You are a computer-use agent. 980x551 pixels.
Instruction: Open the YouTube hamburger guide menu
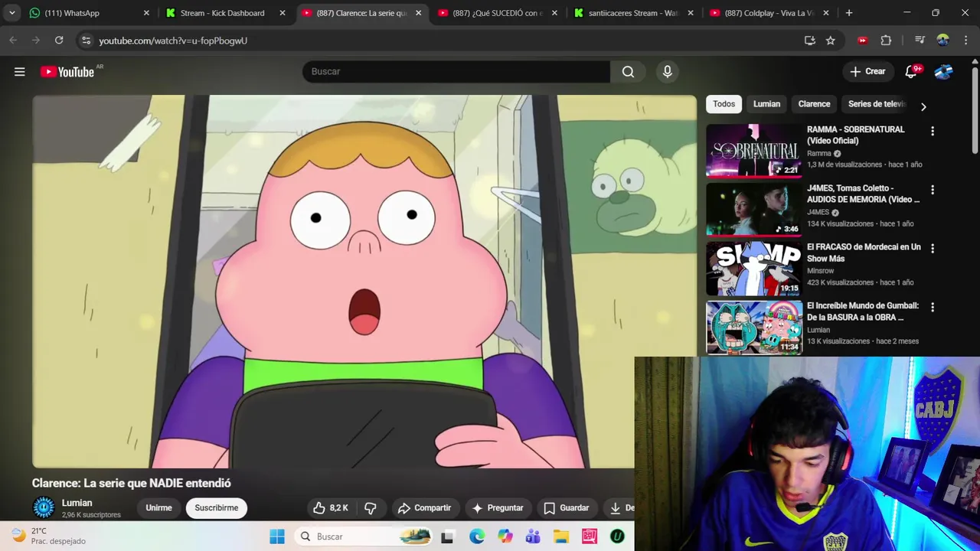point(20,71)
